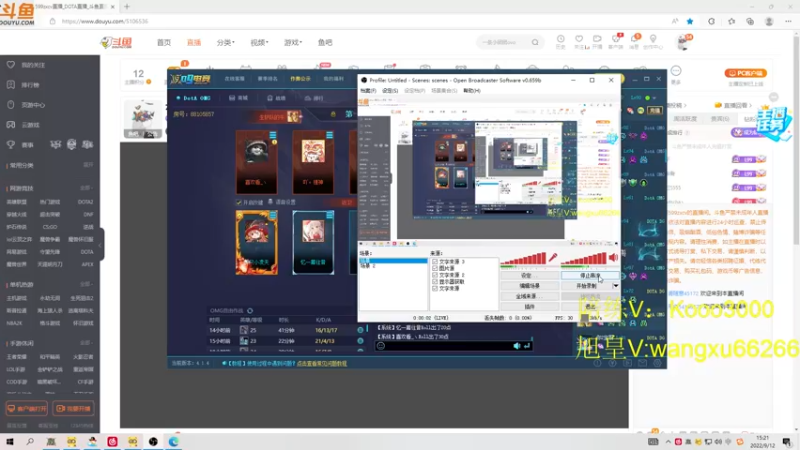
Task: Open 排行榜 icon in Douyu sidebar
Action: click(x=11, y=85)
